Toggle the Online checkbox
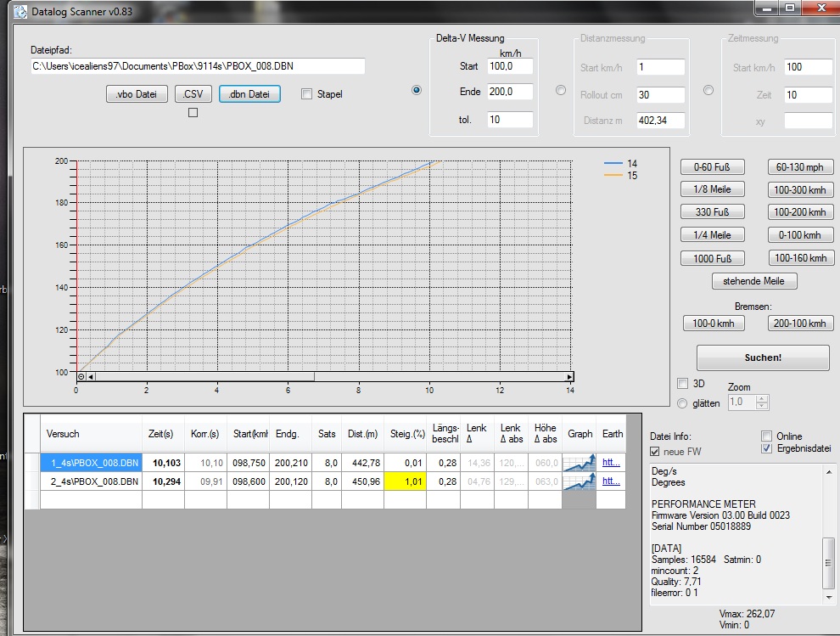 (767, 436)
